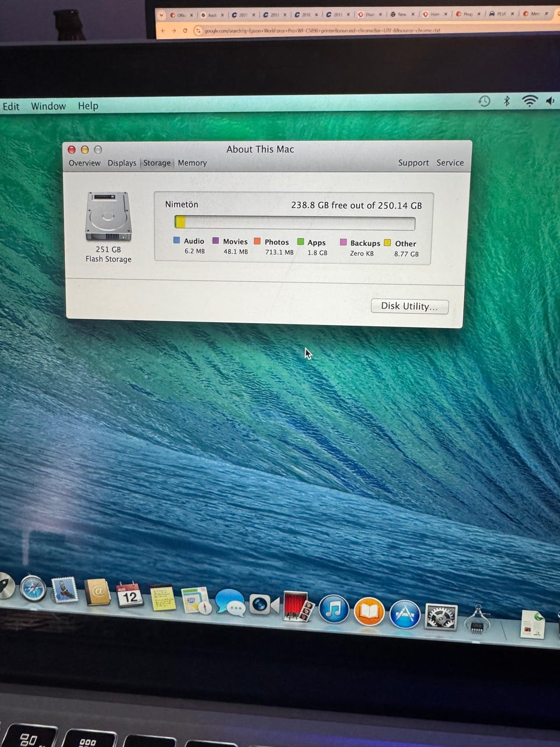Click the green Apps color swatch
The width and height of the screenshot is (560, 747).
pos(300,242)
